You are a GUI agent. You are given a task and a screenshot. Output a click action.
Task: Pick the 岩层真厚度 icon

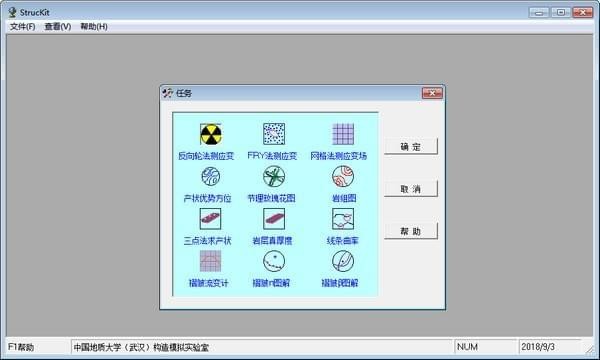click(x=274, y=219)
